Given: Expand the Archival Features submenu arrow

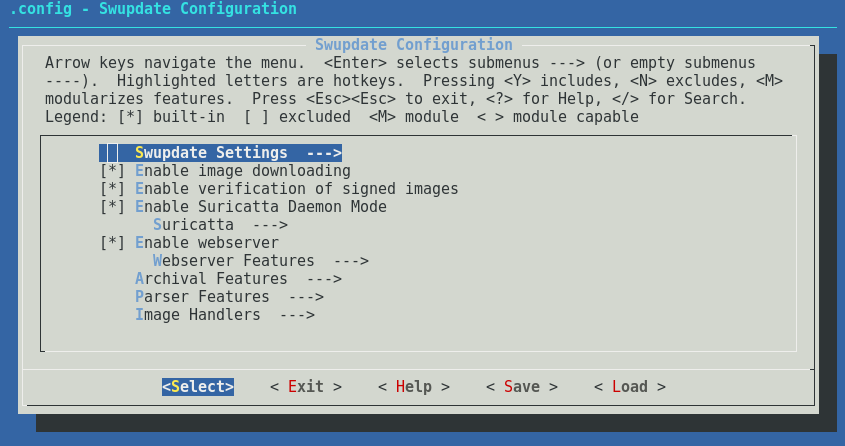Looking at the screenshot, I should pyautogui.click(x=324, y=279).
